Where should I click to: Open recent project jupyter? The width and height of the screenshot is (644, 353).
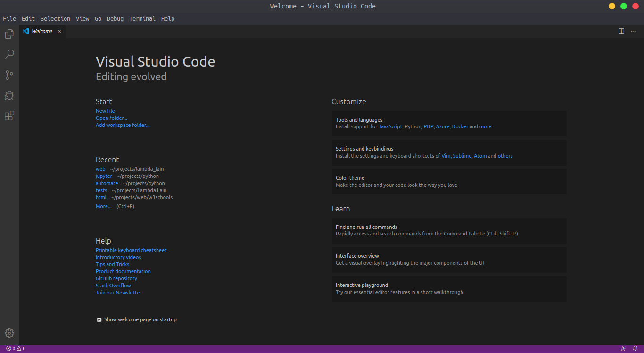coord(104,176)
